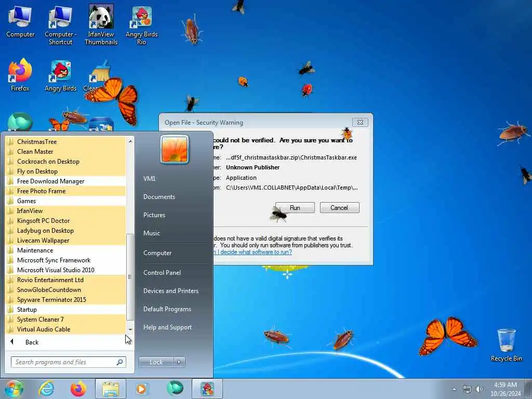Screen dimensions: 532x399
Task: Open Help and Support
Action: (x=167, y=327)
